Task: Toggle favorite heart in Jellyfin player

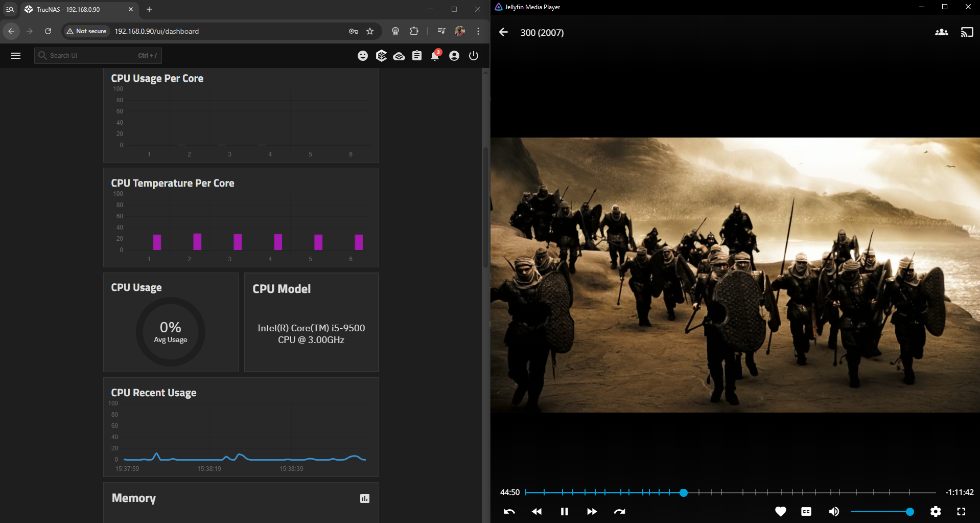Action: (x=781, y=511)
